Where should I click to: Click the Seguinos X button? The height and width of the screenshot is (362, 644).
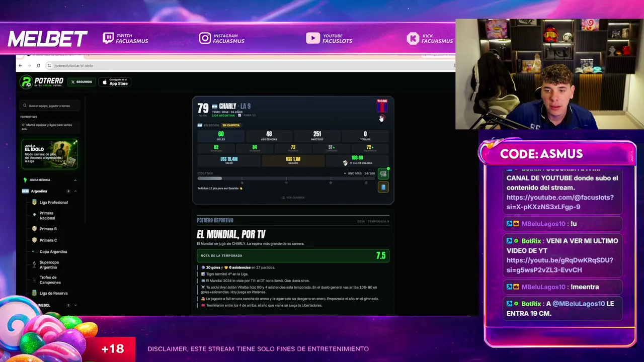(82, 82)
